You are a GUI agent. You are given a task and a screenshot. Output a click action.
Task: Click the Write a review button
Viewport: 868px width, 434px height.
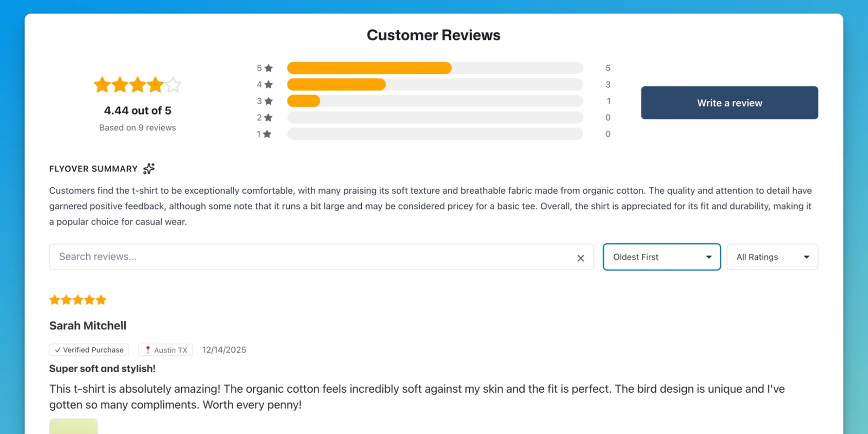click(729, 103)
